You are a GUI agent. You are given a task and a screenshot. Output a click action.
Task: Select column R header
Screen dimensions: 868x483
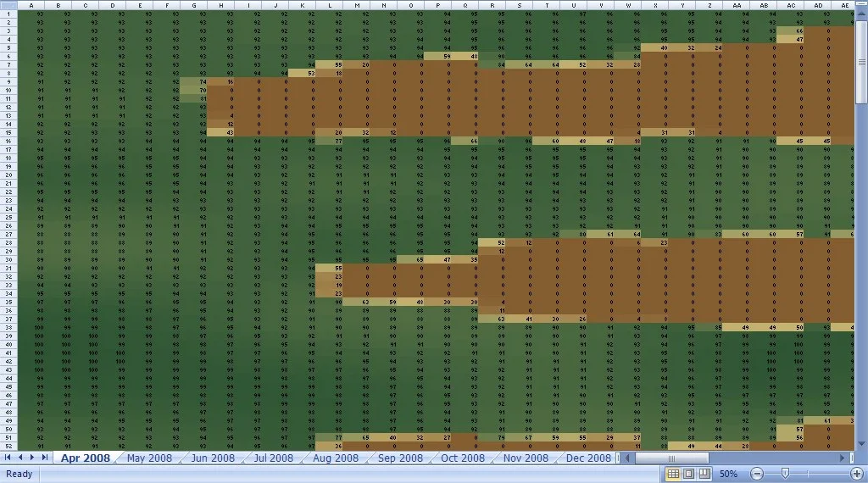[492, 5]
